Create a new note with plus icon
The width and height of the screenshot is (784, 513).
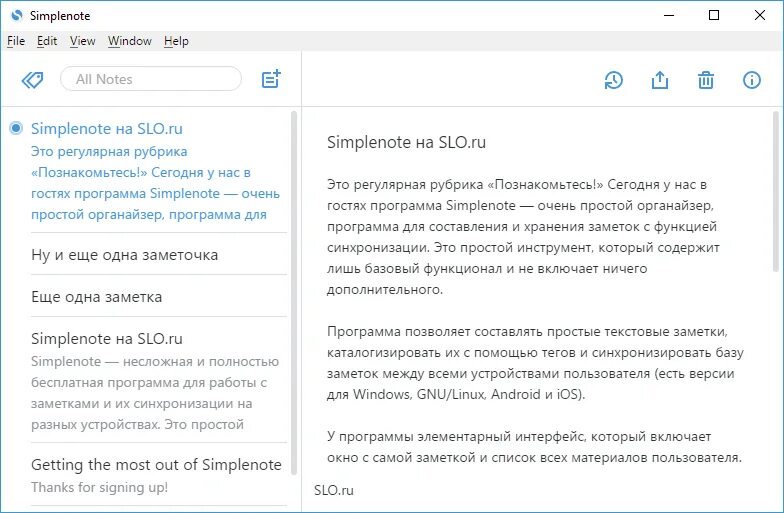coord(271,79)
